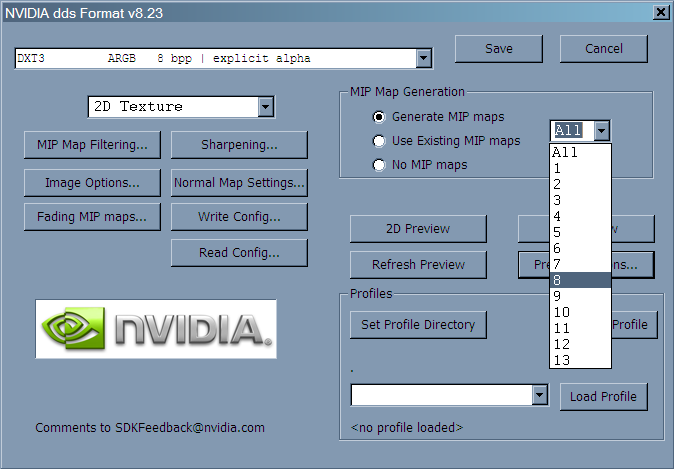Click the Write Config button
Screen dimensions: 674x469
tap(239, 217)
